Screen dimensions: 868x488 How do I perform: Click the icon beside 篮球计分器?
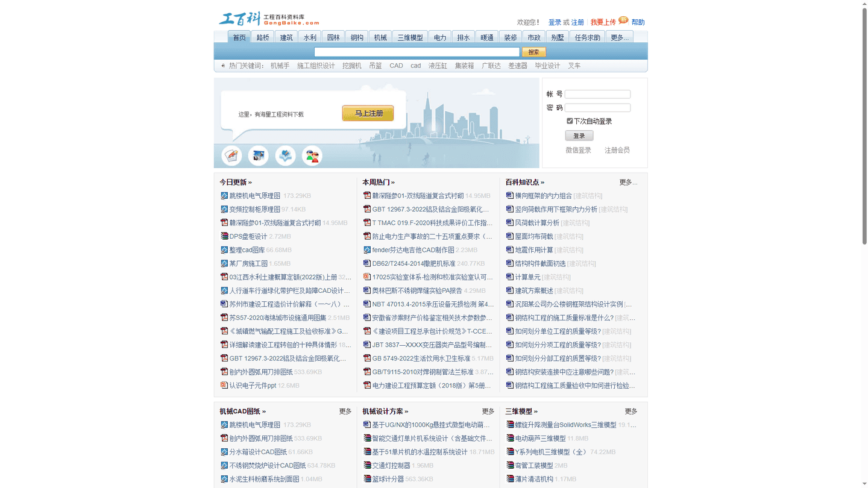click(x=367, y=479)
